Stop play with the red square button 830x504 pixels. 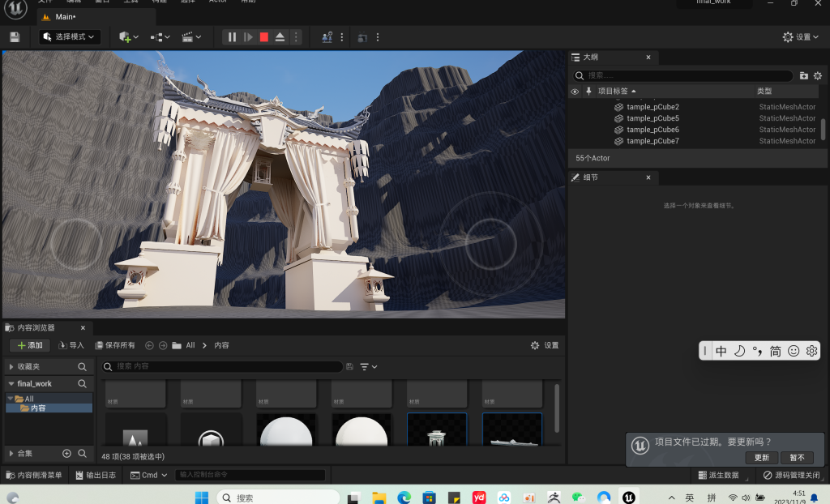click(263, 37)
